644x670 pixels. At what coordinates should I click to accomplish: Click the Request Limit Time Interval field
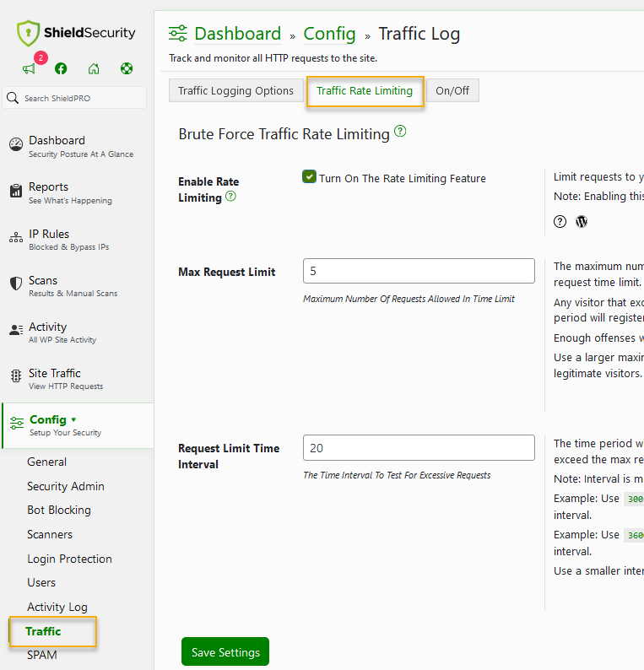tap(419, 447)
